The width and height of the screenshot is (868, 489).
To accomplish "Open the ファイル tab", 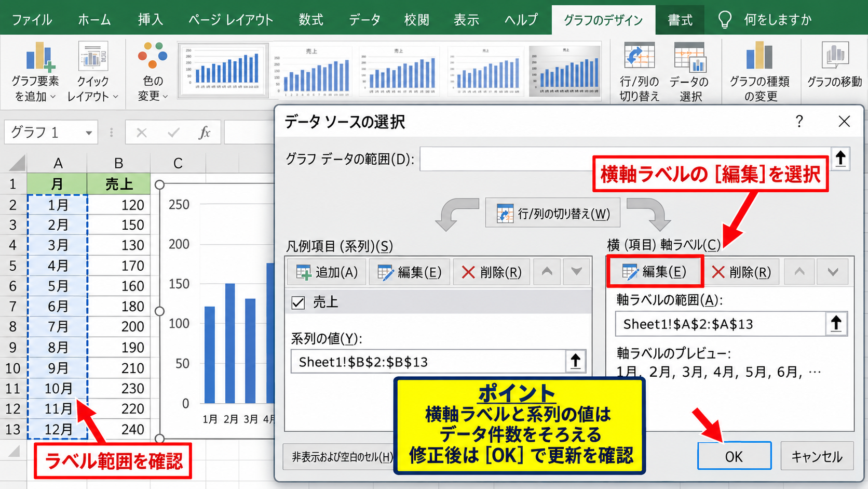I will tap(32, 20).
